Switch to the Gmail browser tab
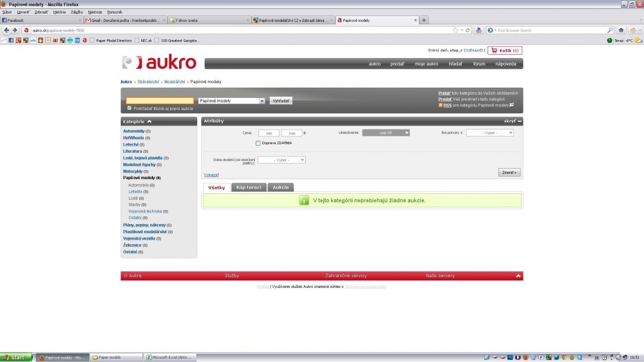 (x=126, y=20)
